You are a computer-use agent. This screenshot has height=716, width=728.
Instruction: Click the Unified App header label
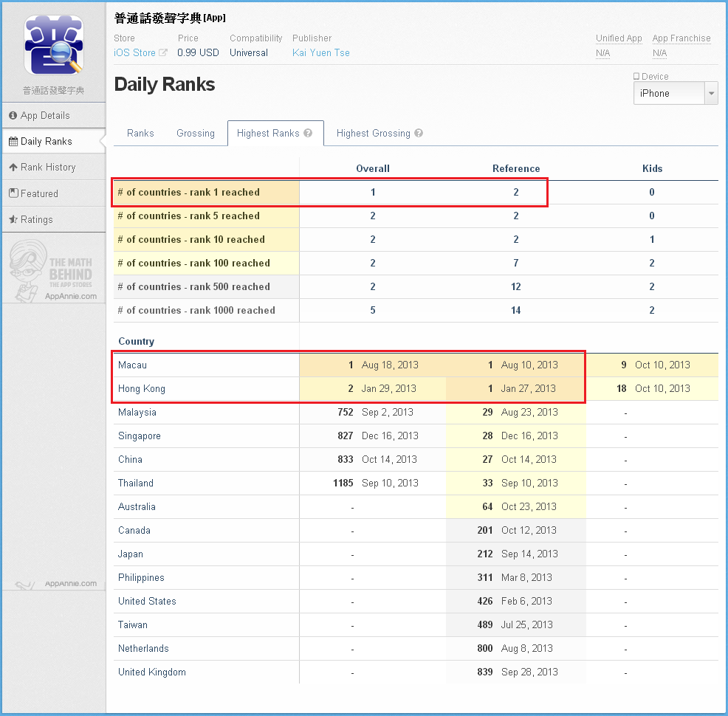click(619, 38)
